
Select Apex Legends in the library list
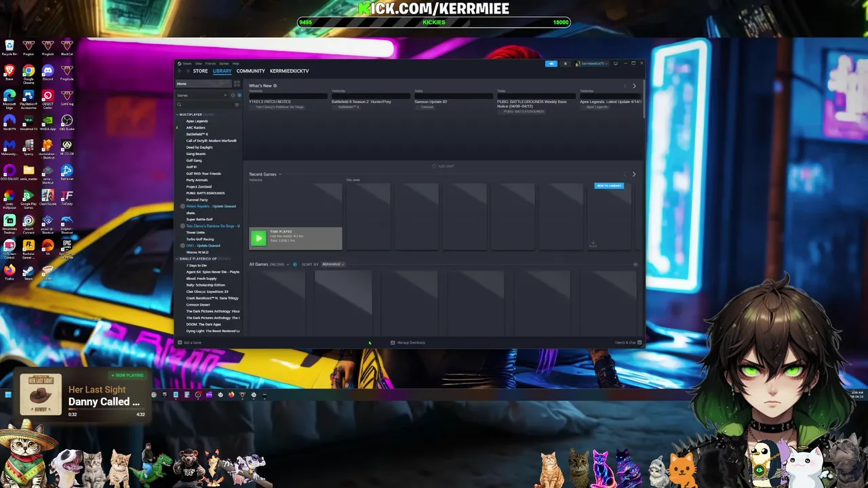pos(197,121)
